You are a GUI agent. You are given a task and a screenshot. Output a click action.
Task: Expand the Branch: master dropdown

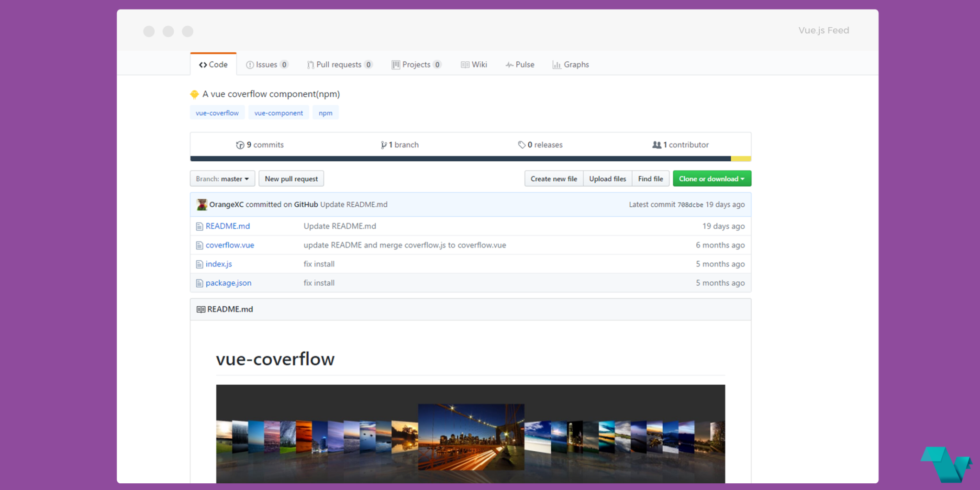click(223, 178)
